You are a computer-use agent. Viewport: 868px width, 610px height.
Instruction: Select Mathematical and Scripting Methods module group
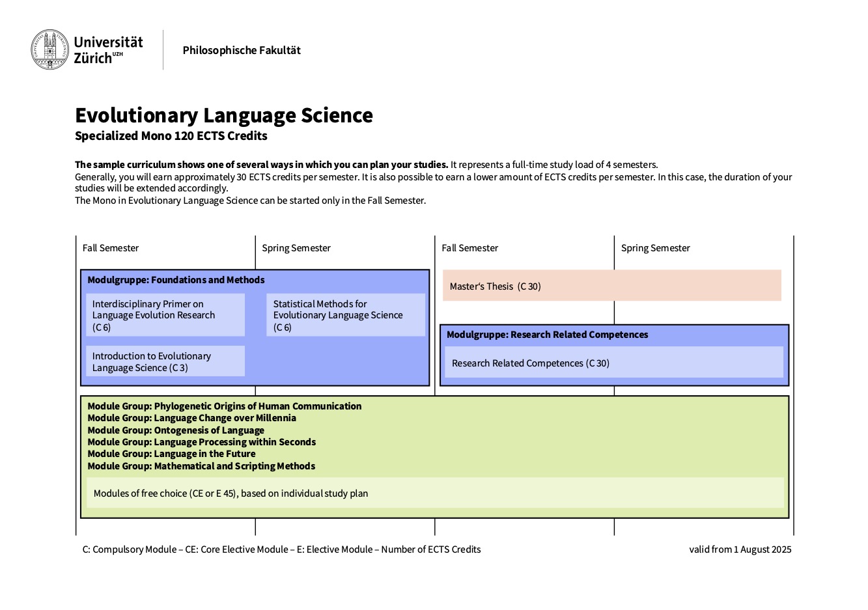coord(201,466)
